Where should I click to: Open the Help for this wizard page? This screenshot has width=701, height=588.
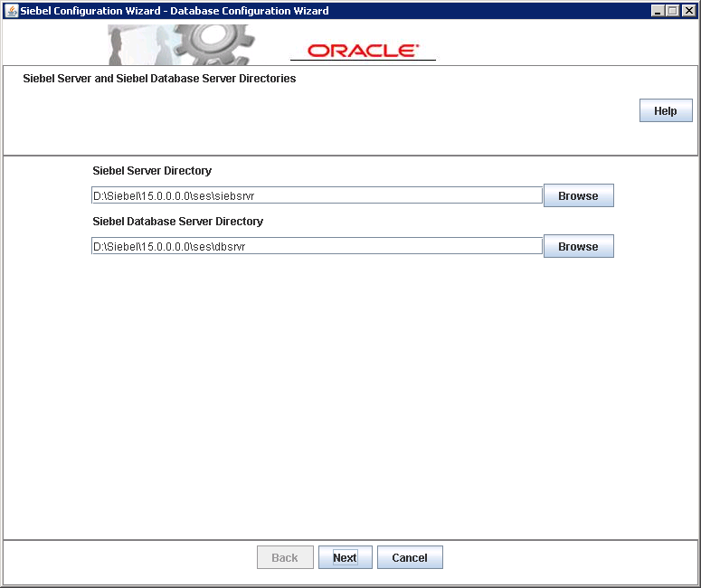666,110
